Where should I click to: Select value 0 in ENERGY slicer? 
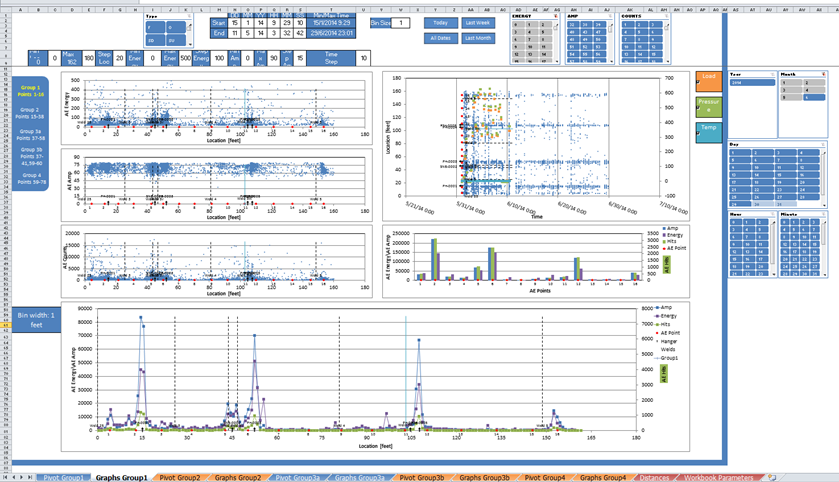coord(517,25)
